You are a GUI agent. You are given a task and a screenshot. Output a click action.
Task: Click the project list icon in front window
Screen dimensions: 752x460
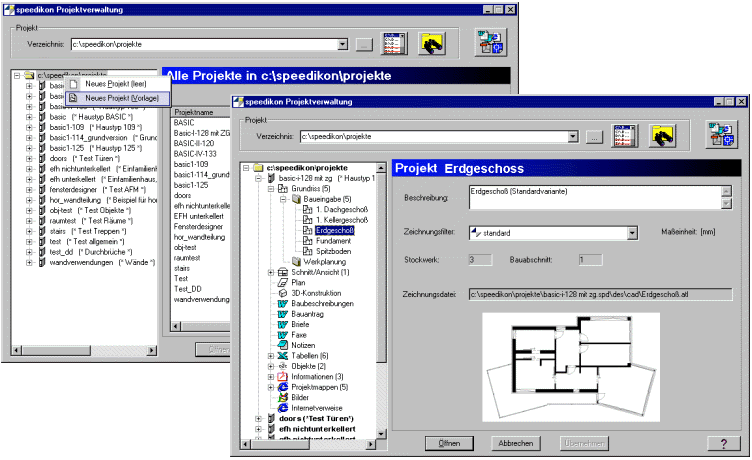click(625, 136)
